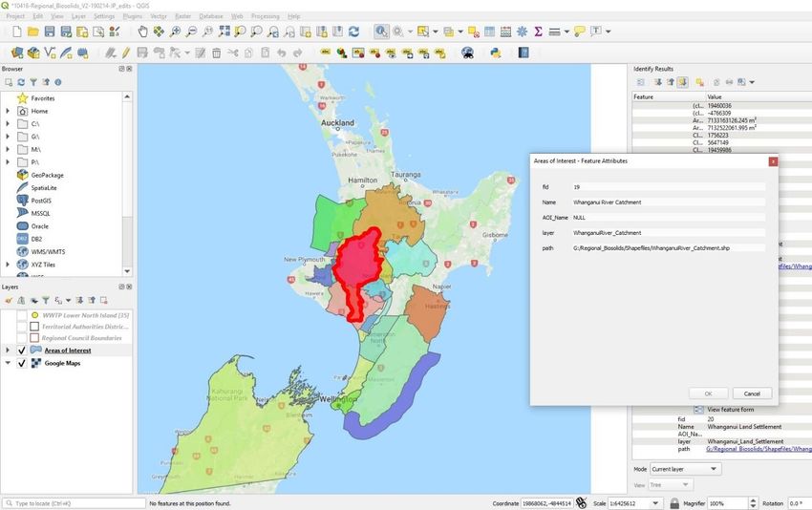Screen dimensions: 812x510
Task: Expand the Areas of Interest layer
Action: [8, 351]
